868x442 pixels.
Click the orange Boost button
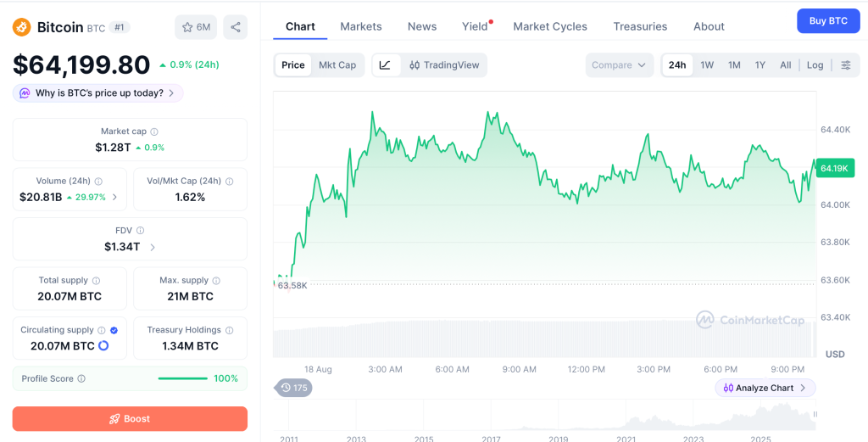(130, 419)
